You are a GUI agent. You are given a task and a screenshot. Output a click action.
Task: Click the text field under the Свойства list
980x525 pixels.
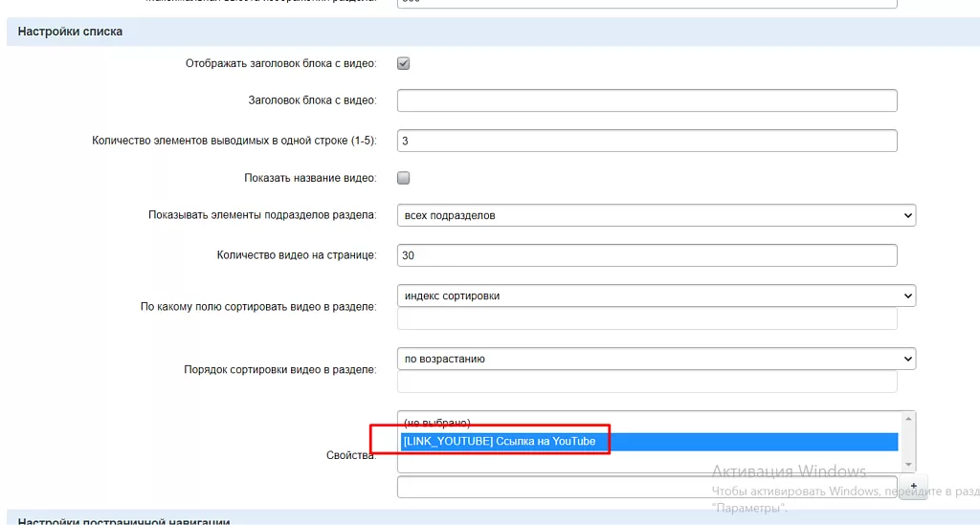tap(647, 487)
